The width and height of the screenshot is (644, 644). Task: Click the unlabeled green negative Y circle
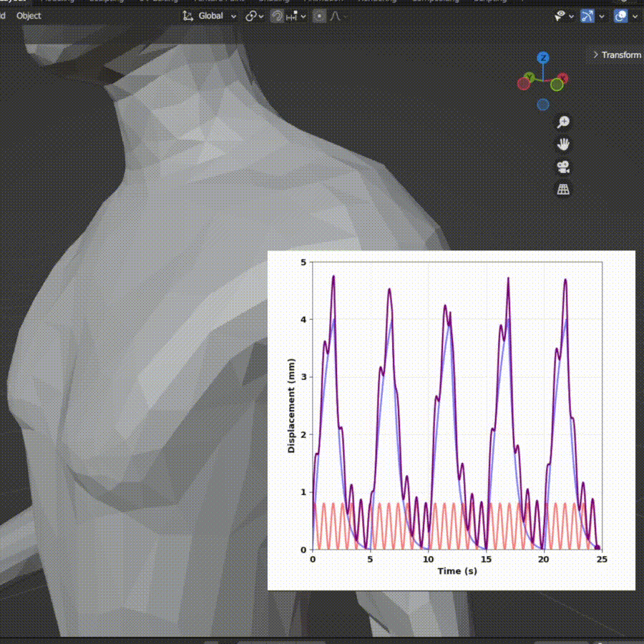pos(557,84)
